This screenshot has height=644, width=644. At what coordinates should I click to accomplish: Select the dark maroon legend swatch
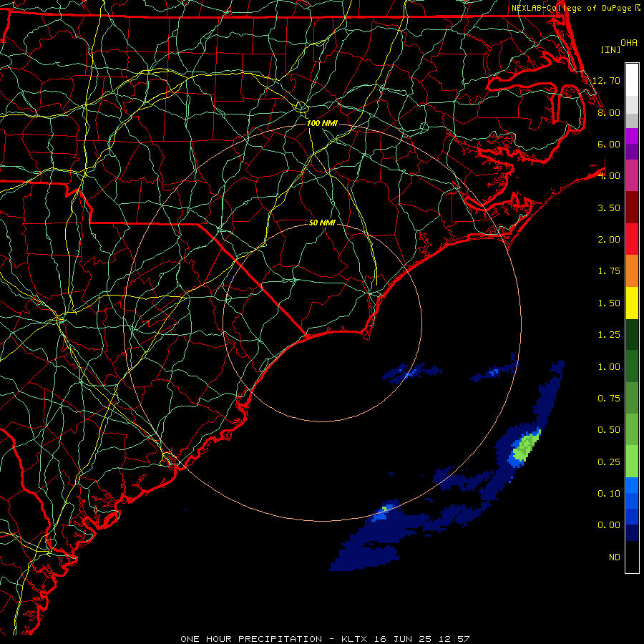632,208
